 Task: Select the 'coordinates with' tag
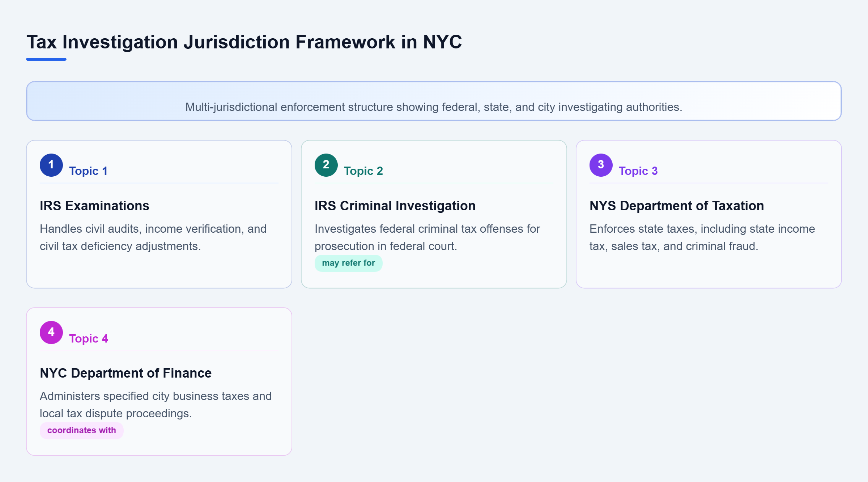point(82,430)
